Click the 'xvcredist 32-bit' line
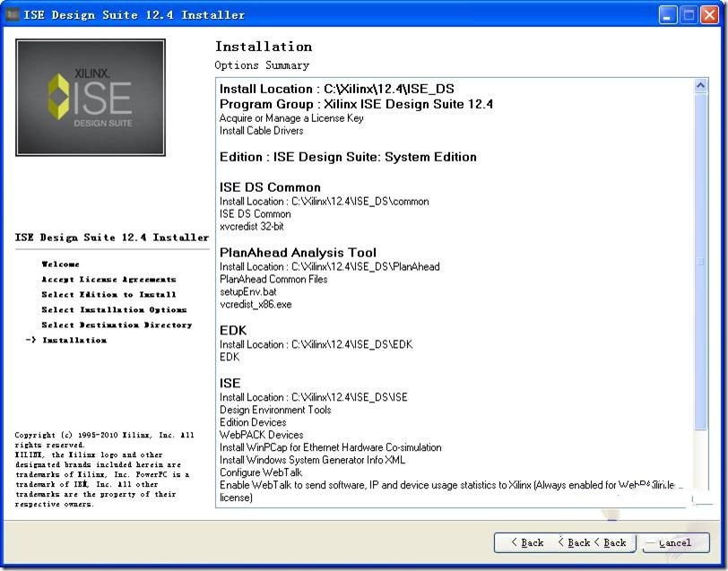728x571 pixels. click(252, 227)
